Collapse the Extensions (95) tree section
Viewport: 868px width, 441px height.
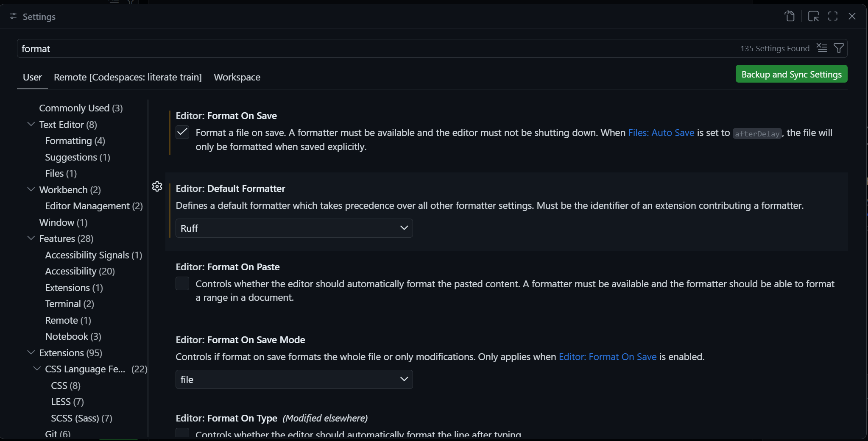(x=31, y=352)
